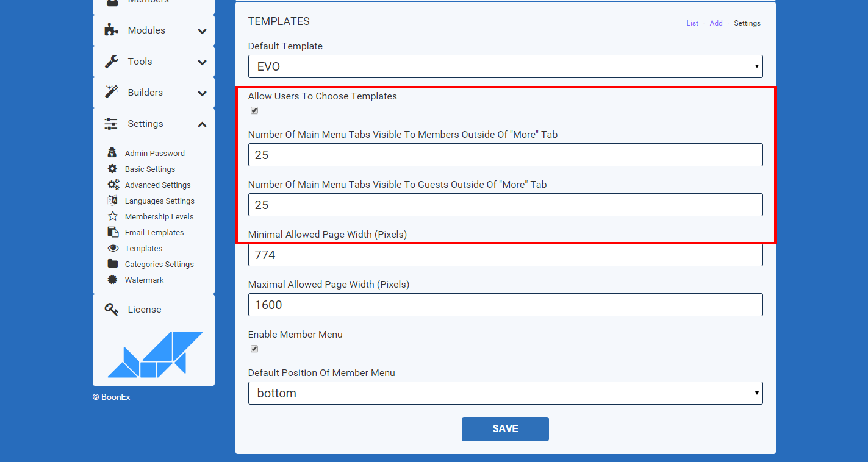Image resolution: width=868 pixels, height=462 pixels.
Task: Open the Default Template dropdown
Action: [505, 66]
